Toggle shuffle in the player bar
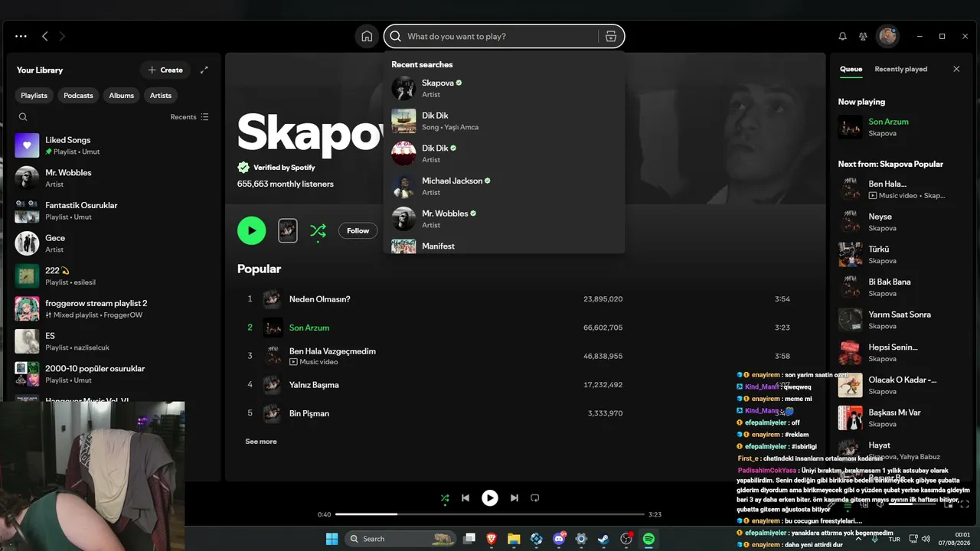Screen dimensions: 980x551 pos(445,498)
